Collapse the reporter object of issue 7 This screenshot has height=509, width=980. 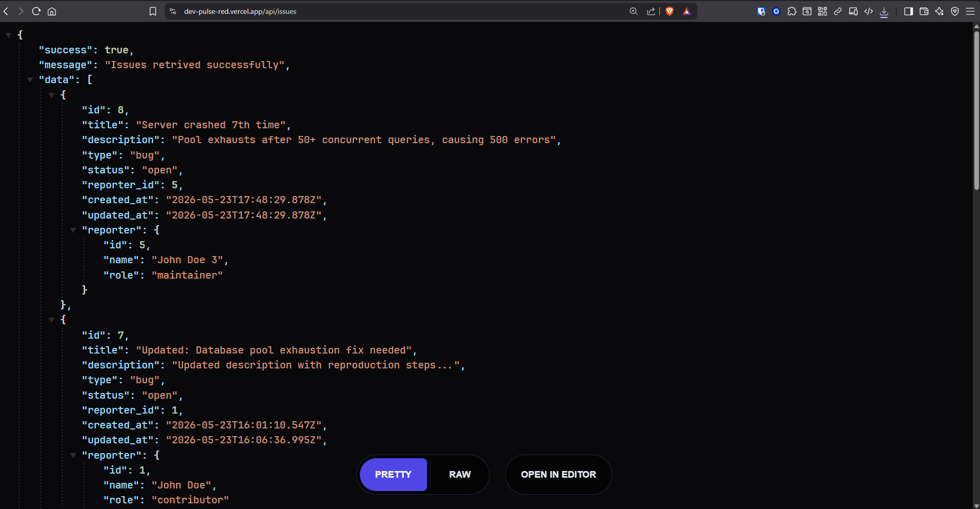(x=73, y=455)
